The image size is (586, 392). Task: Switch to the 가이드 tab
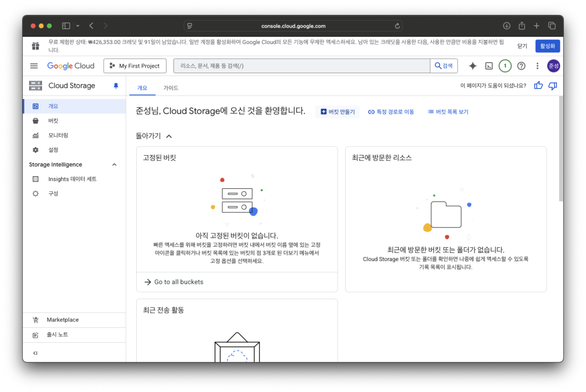coord(171,88)
